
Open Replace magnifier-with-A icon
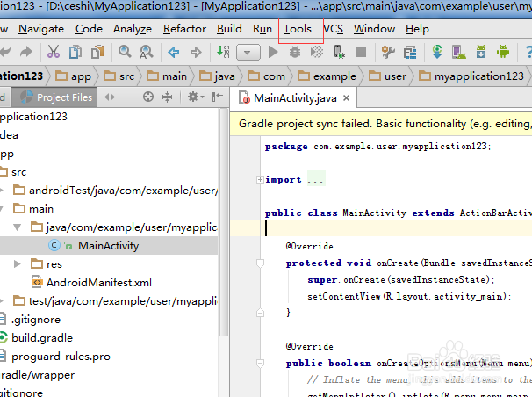coord(147,52)
